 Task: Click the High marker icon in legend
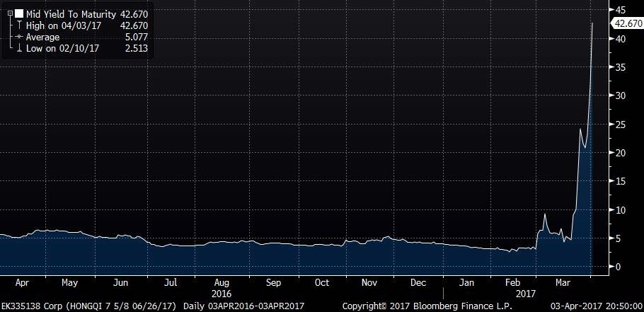pos(18,25)
